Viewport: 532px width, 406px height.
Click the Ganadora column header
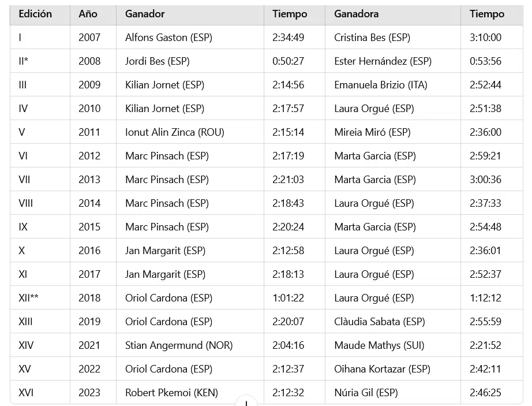357,14
